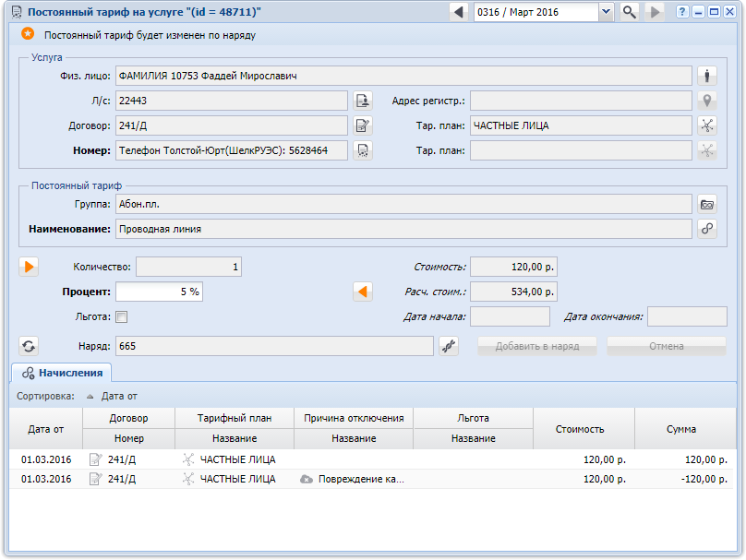Go to the next billing period

click(655, 12)
